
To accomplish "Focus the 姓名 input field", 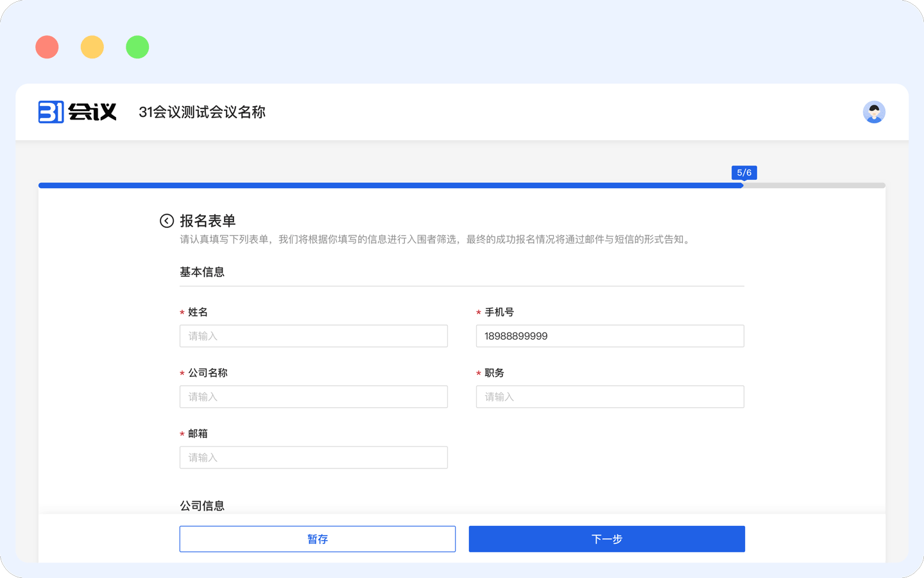I will (313, 336).
